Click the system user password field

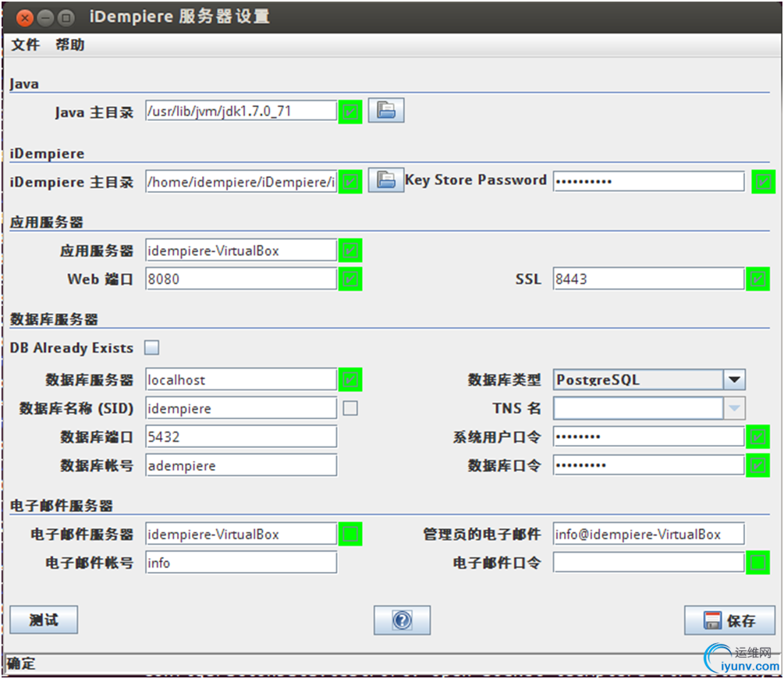point(648,437)
